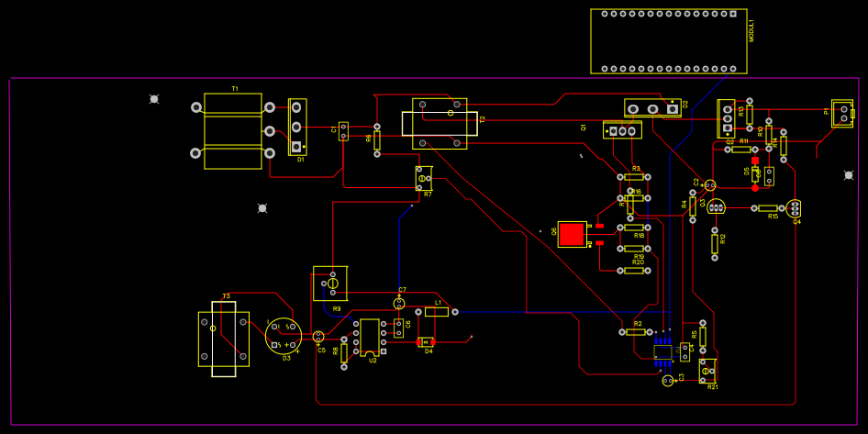Click the R12 vertical resistor
The image size is (868, 434).
coord(715,243)
